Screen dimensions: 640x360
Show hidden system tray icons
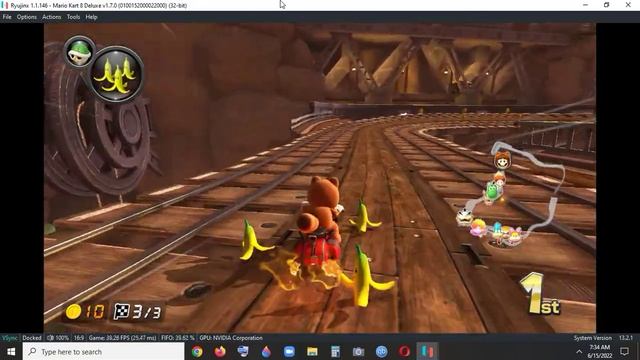pos(579,351)
